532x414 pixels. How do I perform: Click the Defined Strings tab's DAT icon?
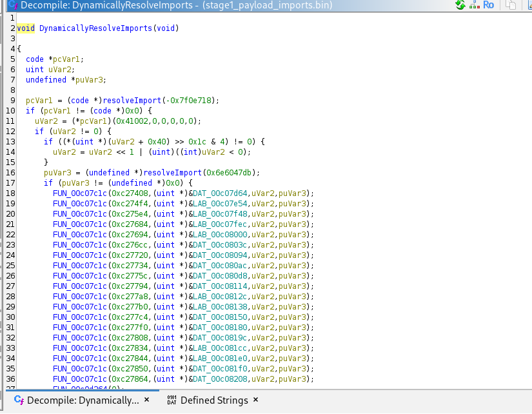172,400
